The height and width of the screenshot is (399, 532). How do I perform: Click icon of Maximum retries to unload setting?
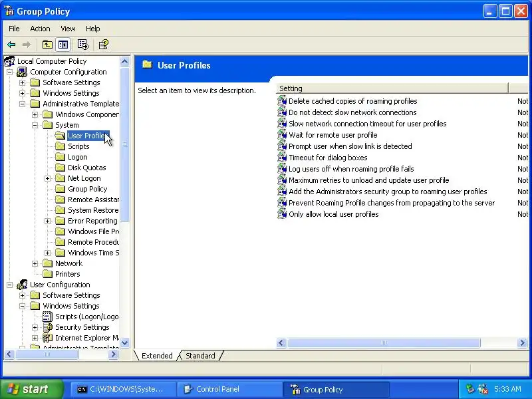pyautogui.click(x=282, y=180)
